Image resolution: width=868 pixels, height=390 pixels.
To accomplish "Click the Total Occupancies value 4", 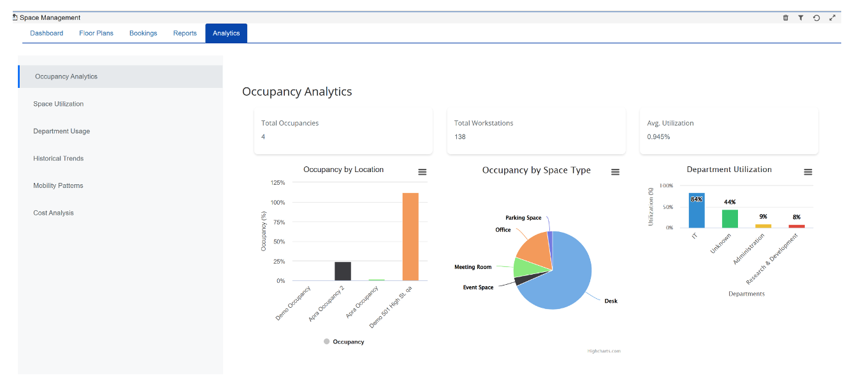I will coord(263,136).
